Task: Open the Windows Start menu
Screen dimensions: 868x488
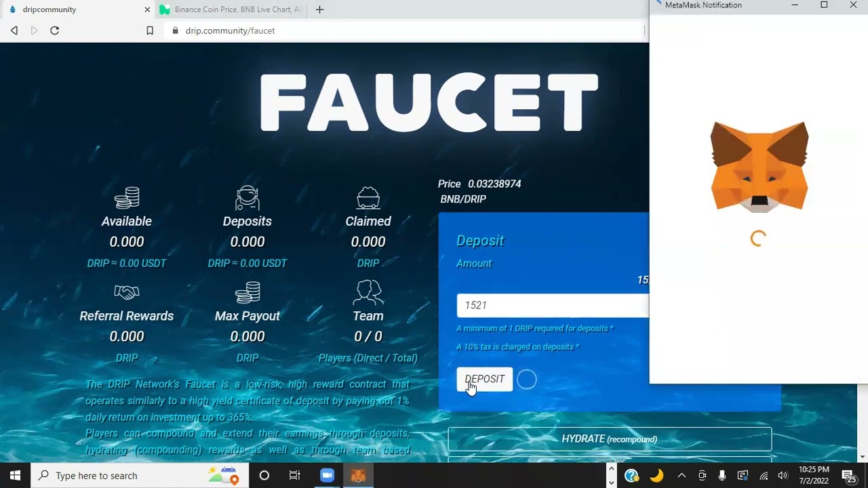Action: click(16, 475)
